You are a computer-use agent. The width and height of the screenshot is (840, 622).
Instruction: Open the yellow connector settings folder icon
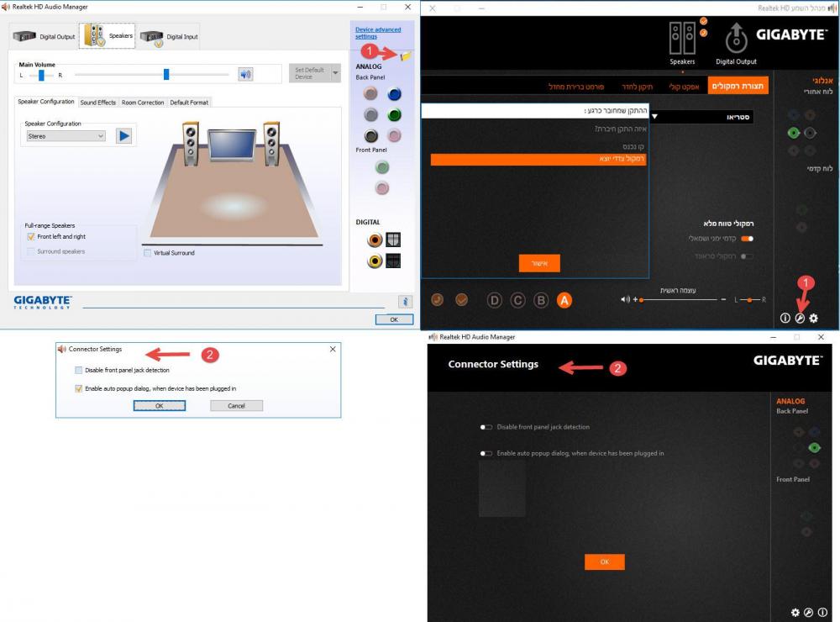pyautogui.click(x=406, y=55)
